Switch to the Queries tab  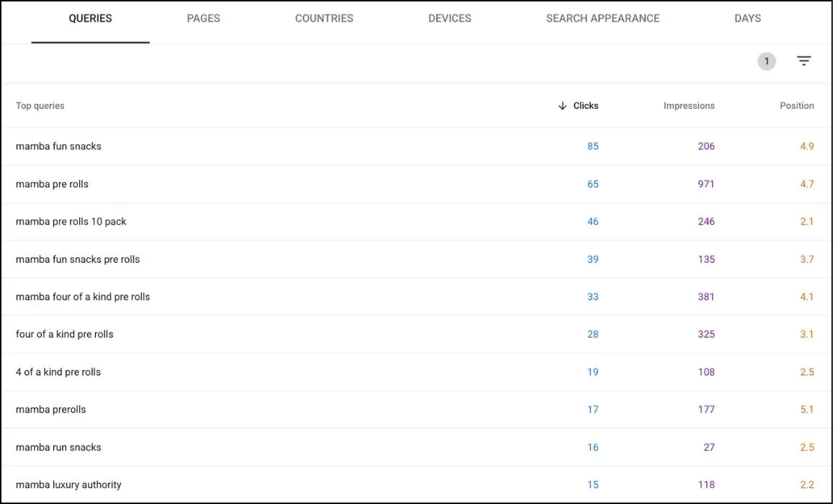(x=90, y=18)
